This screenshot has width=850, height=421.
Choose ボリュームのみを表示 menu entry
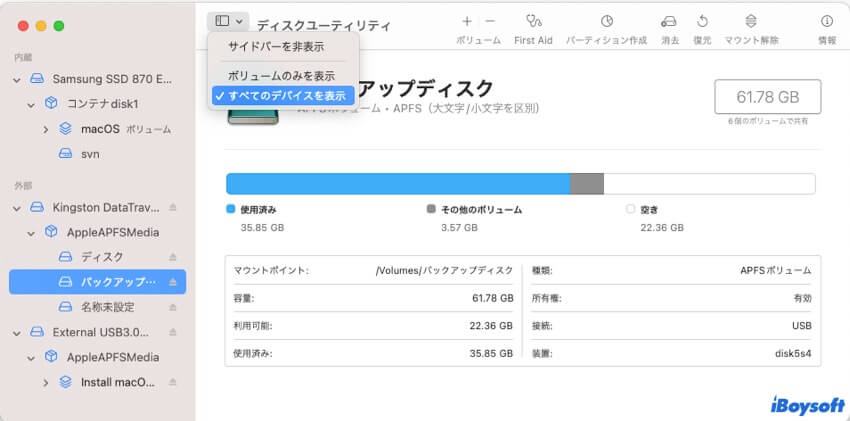[x=281, y=76]
